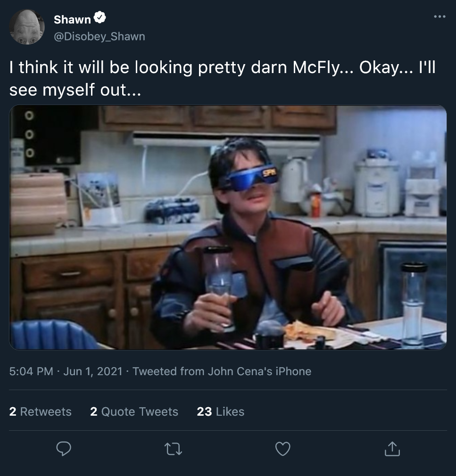This screenshot has height=476, width=456.
Task: Click the 'Tweeted from John Cena's iPhone' source label
Action: (x=222, y=371)
